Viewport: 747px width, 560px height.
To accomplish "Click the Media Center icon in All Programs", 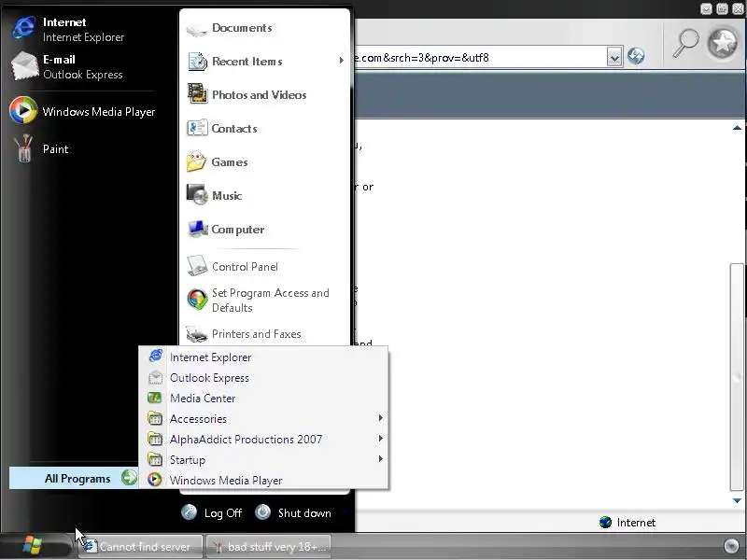I will (155, 398).
